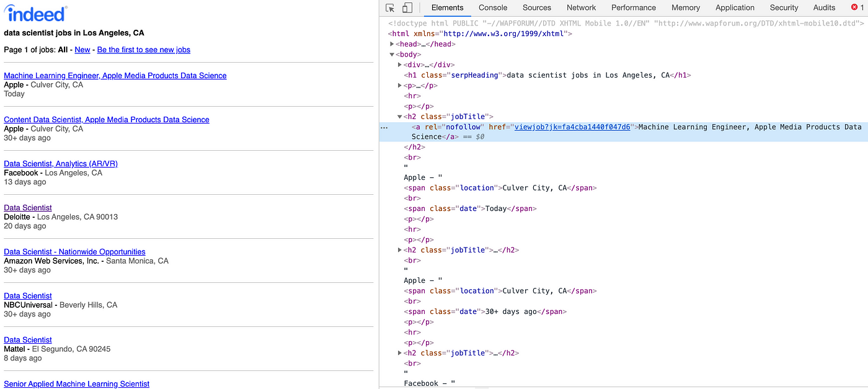Click the Beverly Hills, CA location text
The height and width of the screenshot is (389, 868).
pos(88,305)
